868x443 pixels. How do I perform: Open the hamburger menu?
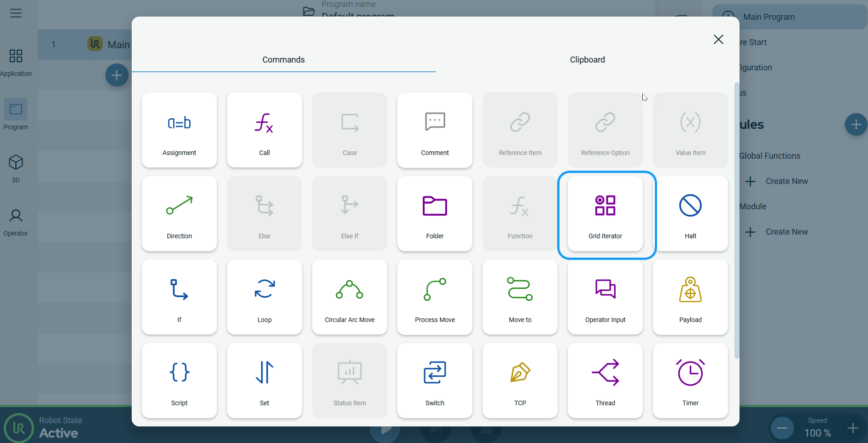16,13
